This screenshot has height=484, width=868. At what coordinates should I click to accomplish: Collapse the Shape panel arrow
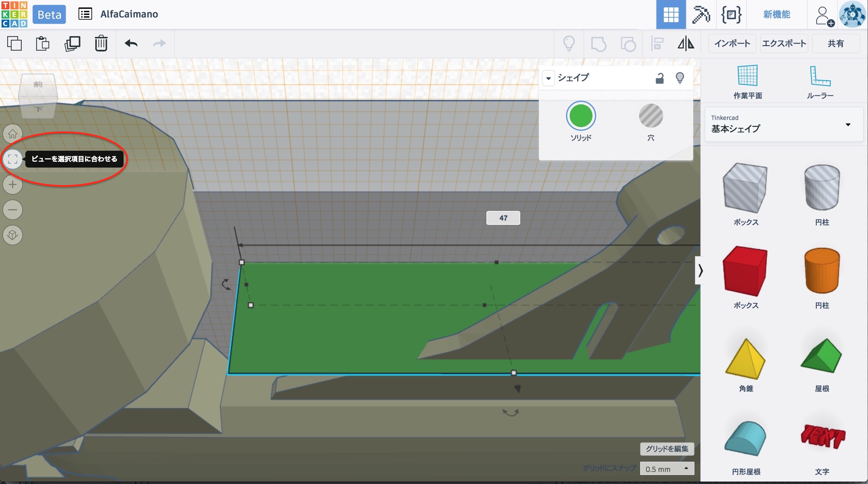pos(549,79)
